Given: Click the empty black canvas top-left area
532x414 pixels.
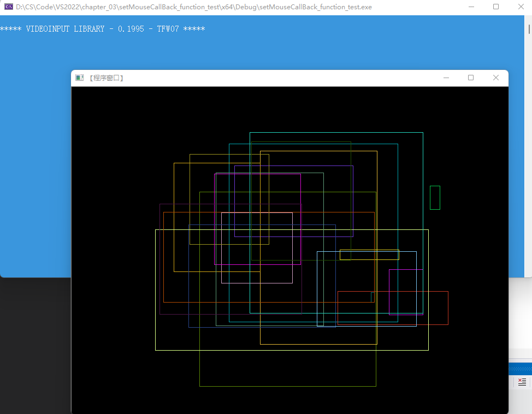Looking at the screenshot, I should 109,120.
